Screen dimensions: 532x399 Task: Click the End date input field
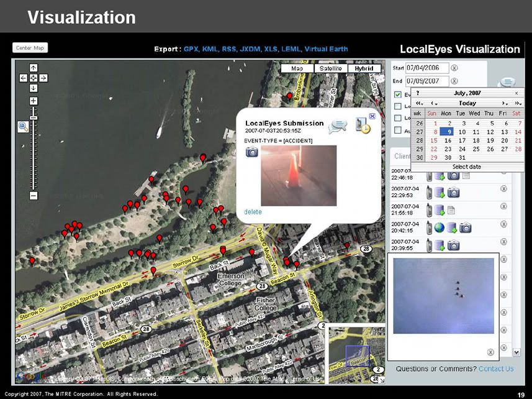(428, 81)
